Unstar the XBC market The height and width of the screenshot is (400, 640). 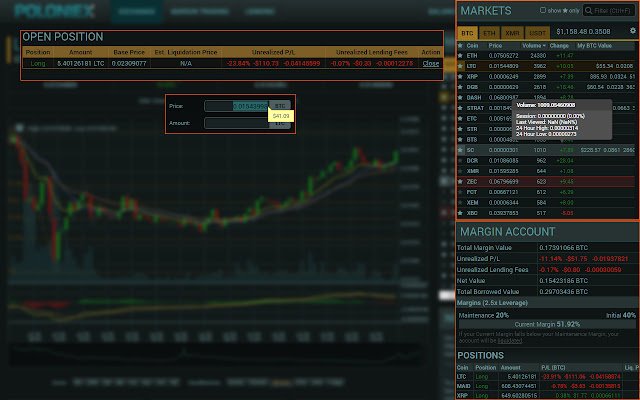(460, 213)
